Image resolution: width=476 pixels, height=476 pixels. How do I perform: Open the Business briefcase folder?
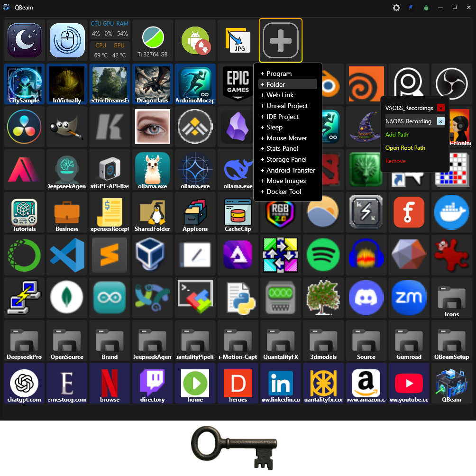tap(67, 212)
